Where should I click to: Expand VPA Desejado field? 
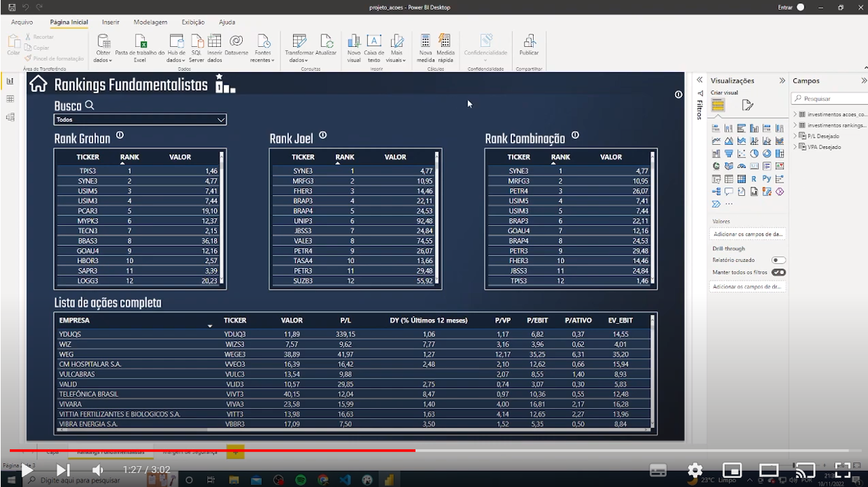pyautogui.click(x=795, y=147)
